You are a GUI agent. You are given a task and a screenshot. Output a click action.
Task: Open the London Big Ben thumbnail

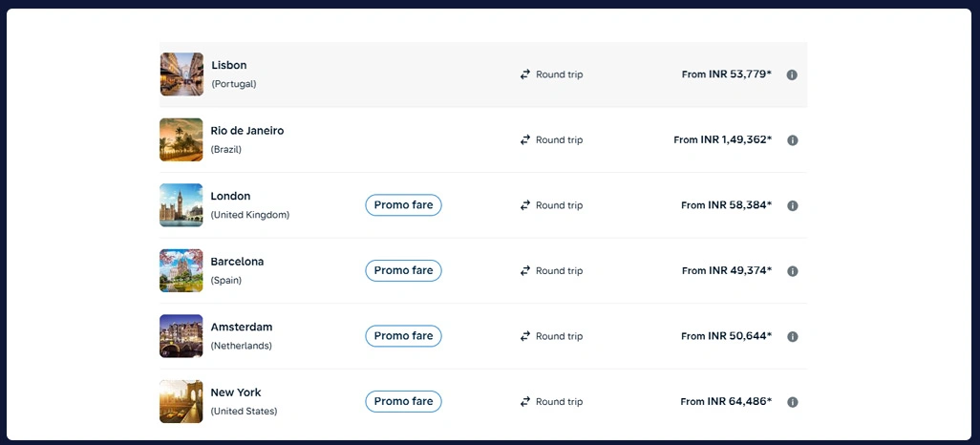coord(181,205)
